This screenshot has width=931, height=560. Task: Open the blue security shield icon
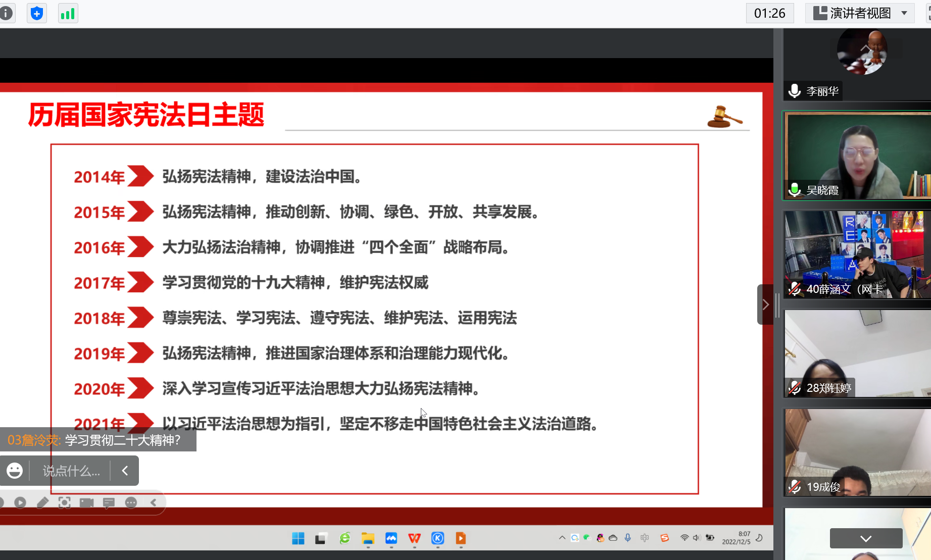[36, 13]
